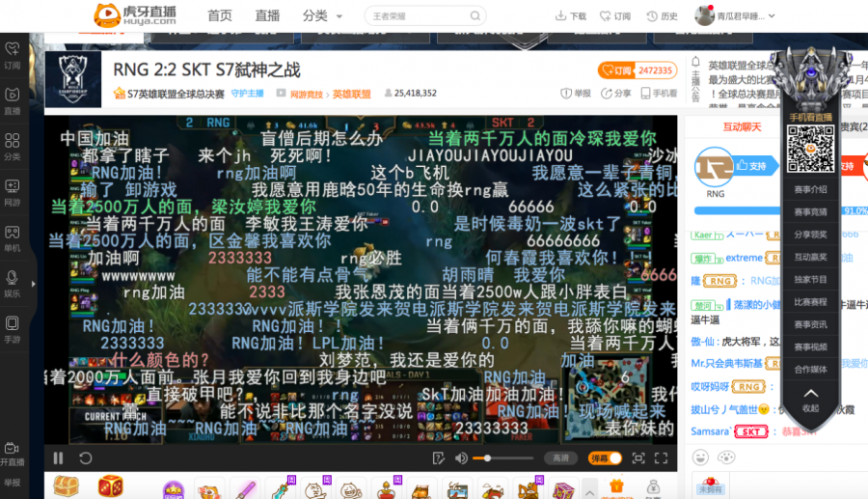The height and width of the screenshot is (499, 868).
Task: Toggle the 弹幕 danmaku switch
Action: click(605, 458)
